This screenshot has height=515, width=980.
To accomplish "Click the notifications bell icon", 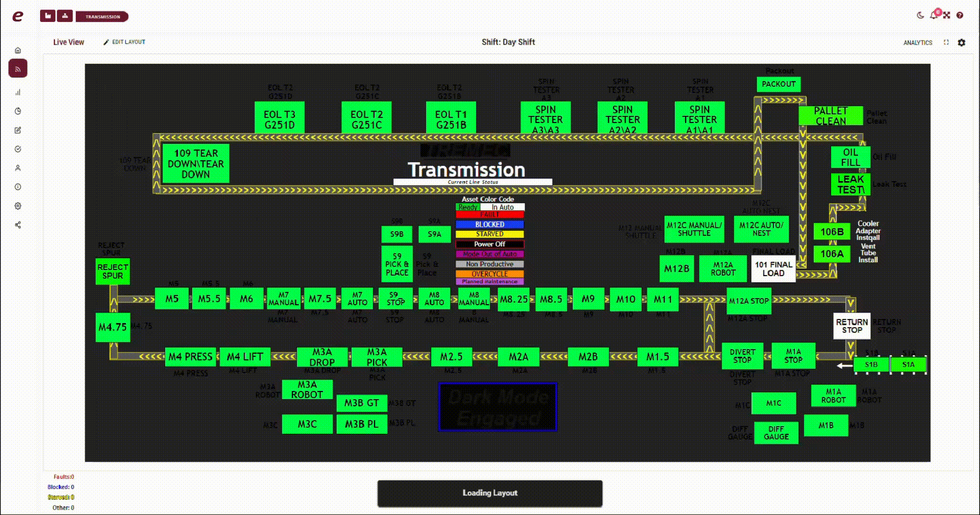I will 934,15.
